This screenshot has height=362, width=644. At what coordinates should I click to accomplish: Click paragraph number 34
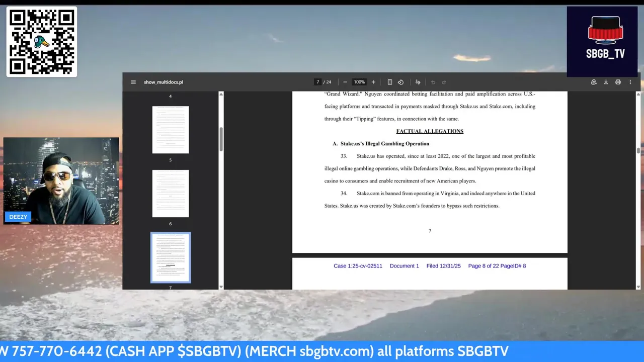[344, 194]
